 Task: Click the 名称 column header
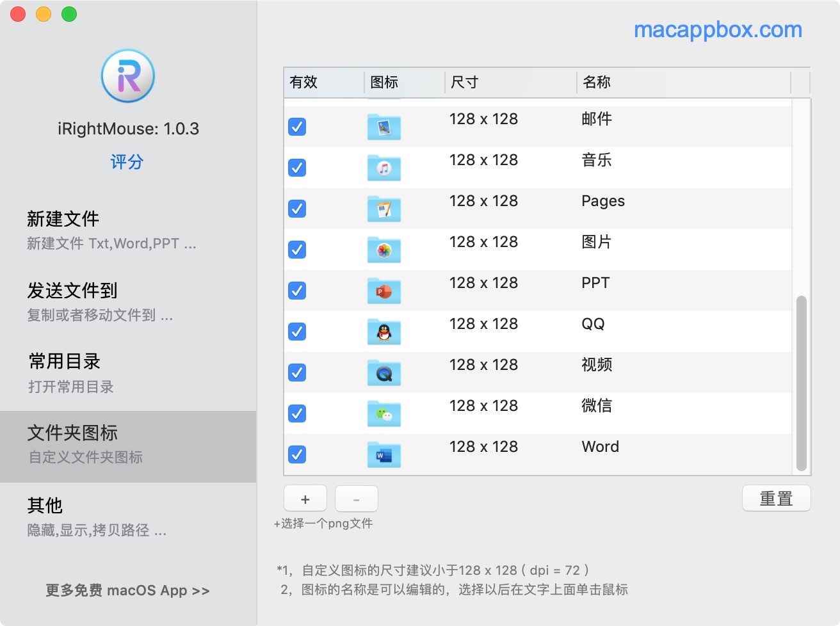[684, 83]
